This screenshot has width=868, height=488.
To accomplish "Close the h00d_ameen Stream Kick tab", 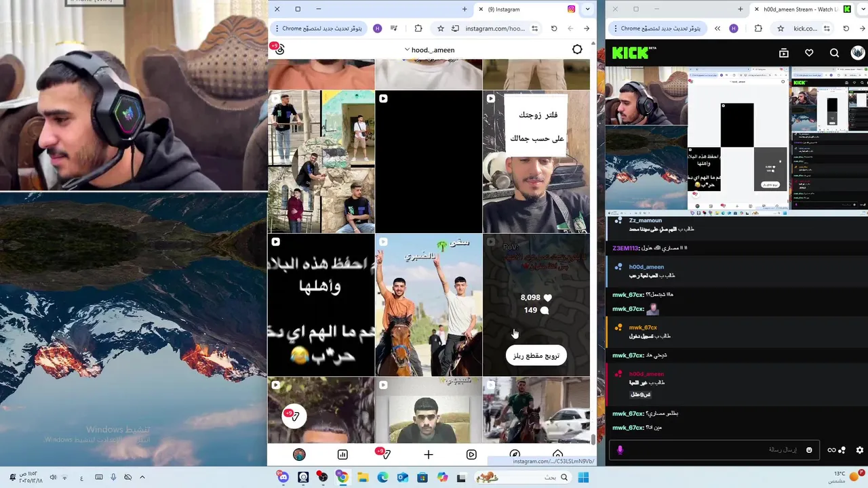I will pyautogui.click(x=757, y=9).
